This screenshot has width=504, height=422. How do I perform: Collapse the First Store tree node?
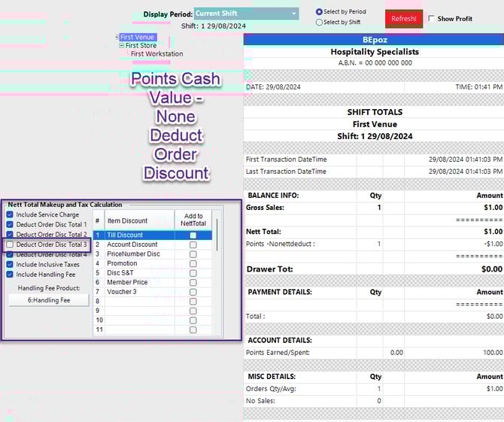click(122, 46)
